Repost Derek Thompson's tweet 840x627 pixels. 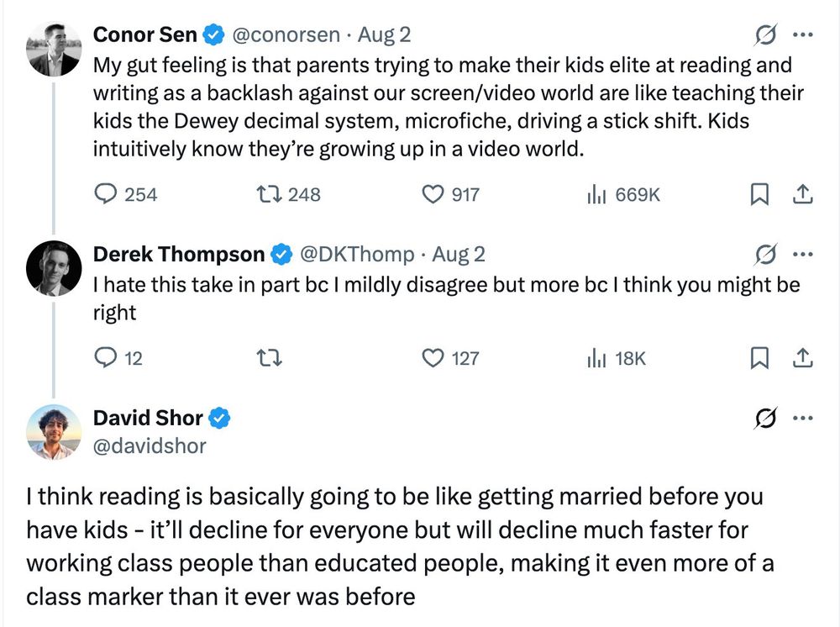(269, 357)
